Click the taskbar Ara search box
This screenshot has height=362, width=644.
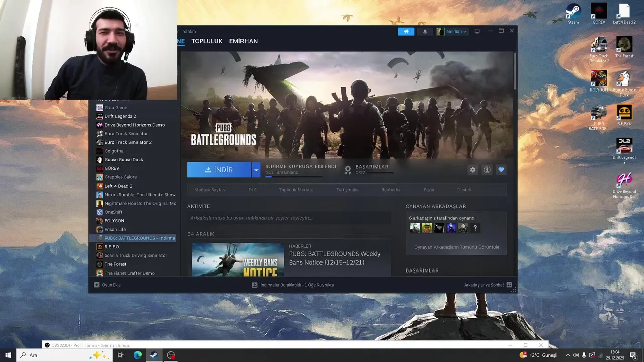click(64, 355)
